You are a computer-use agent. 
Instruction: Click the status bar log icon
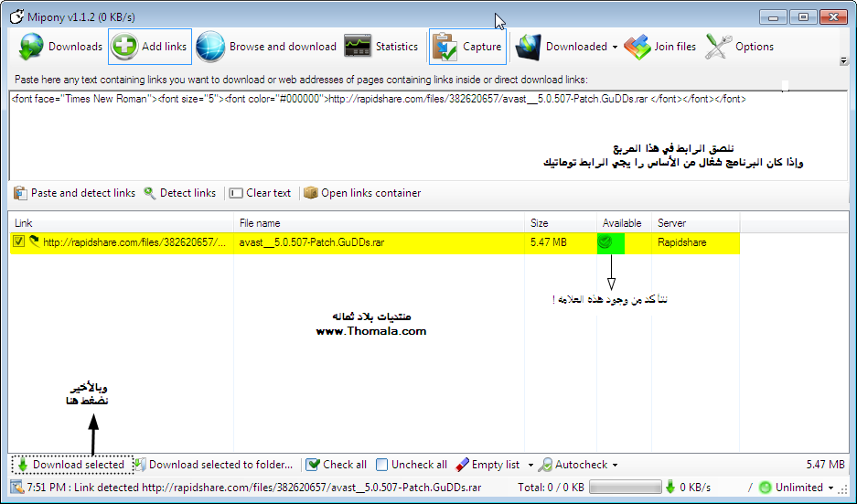[17, 487]
